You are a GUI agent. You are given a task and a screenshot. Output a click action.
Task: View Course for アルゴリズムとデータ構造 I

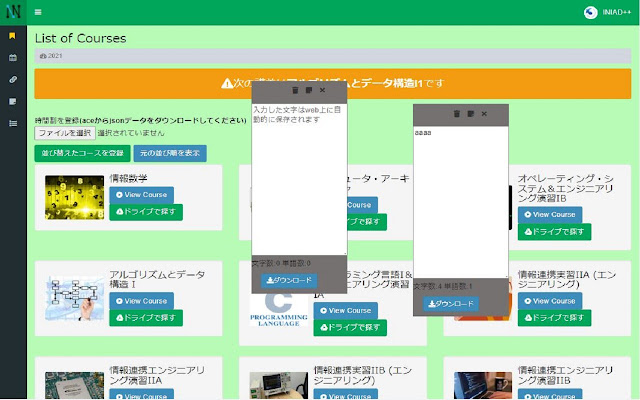(x=142, y=301)
